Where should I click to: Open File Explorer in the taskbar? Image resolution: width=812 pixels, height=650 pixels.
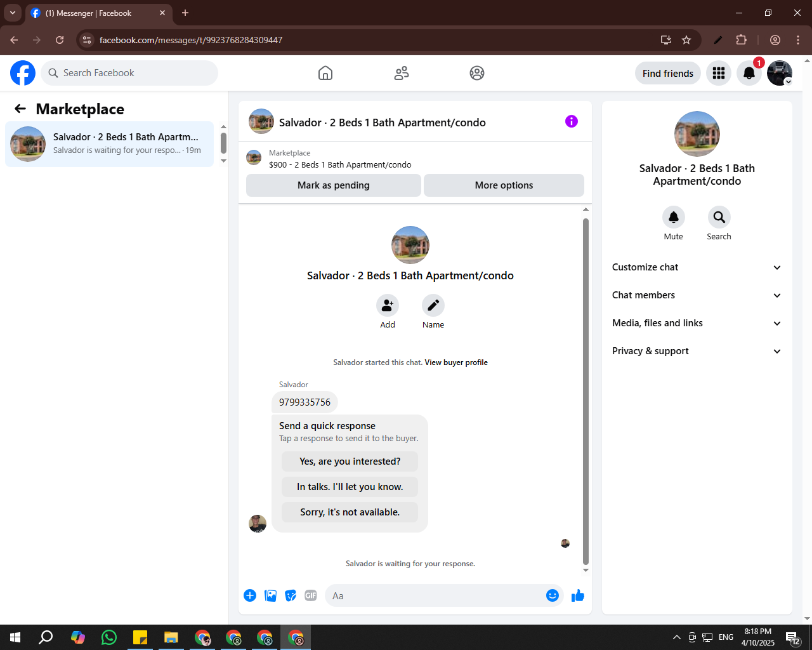pyautogui.click(x=171, y=637)
